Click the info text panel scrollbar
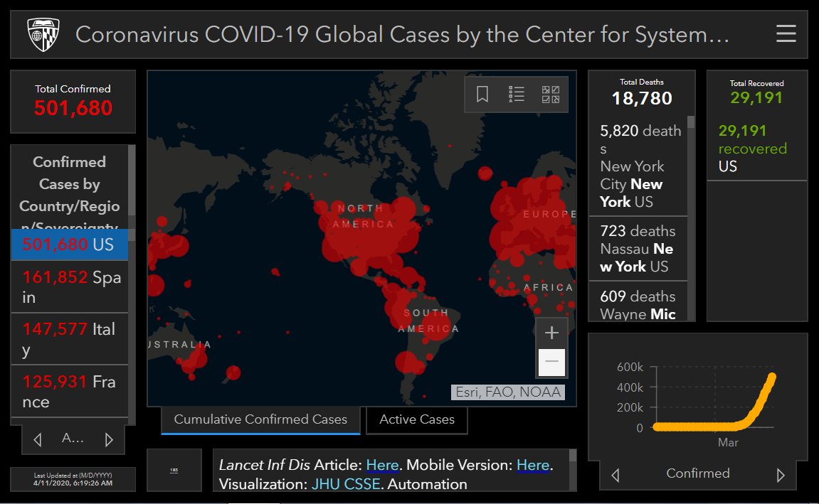This screenshot has height=504, width=819. [573, 456]
